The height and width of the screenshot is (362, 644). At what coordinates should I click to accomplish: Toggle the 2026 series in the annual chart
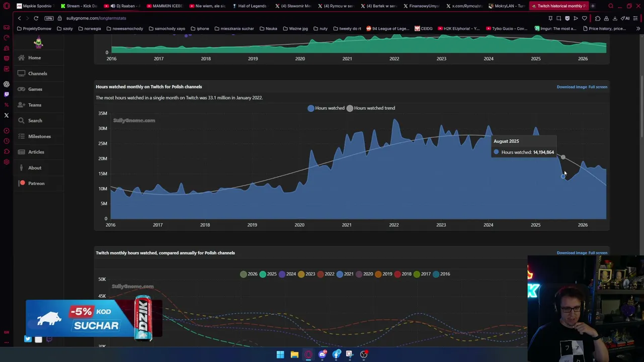click(x=249, y=274)
